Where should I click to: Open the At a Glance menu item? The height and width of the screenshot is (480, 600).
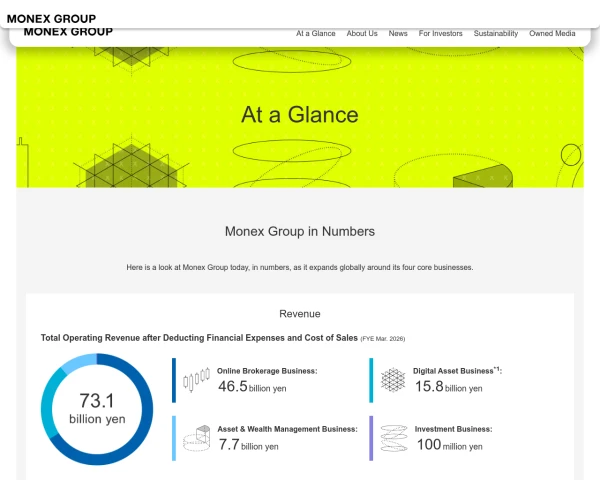(x=316, y=34)
